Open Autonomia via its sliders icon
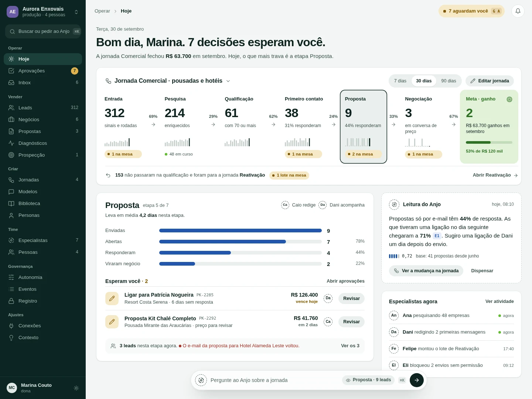 [x=11, y=277]
